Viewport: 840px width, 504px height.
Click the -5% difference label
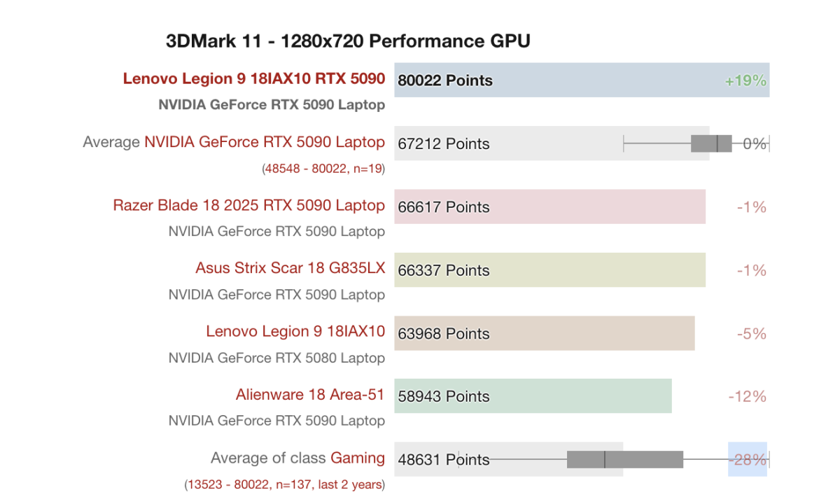tap(751, 334)
